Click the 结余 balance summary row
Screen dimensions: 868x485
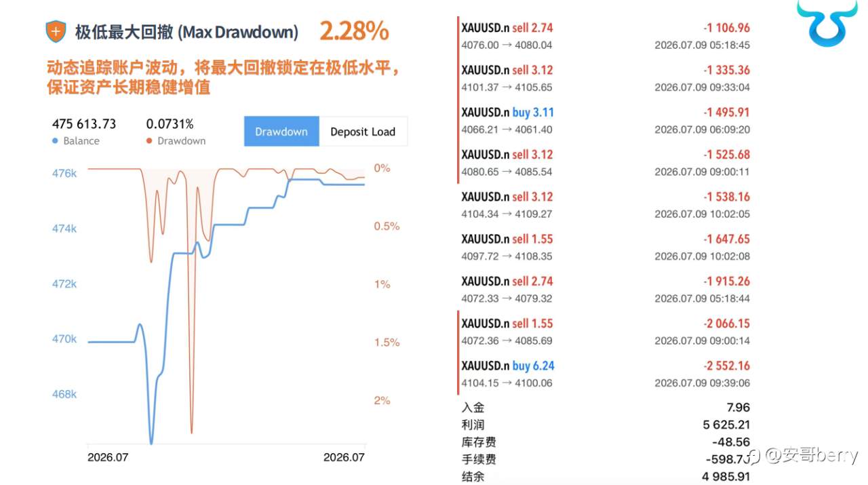coord(605,476)
